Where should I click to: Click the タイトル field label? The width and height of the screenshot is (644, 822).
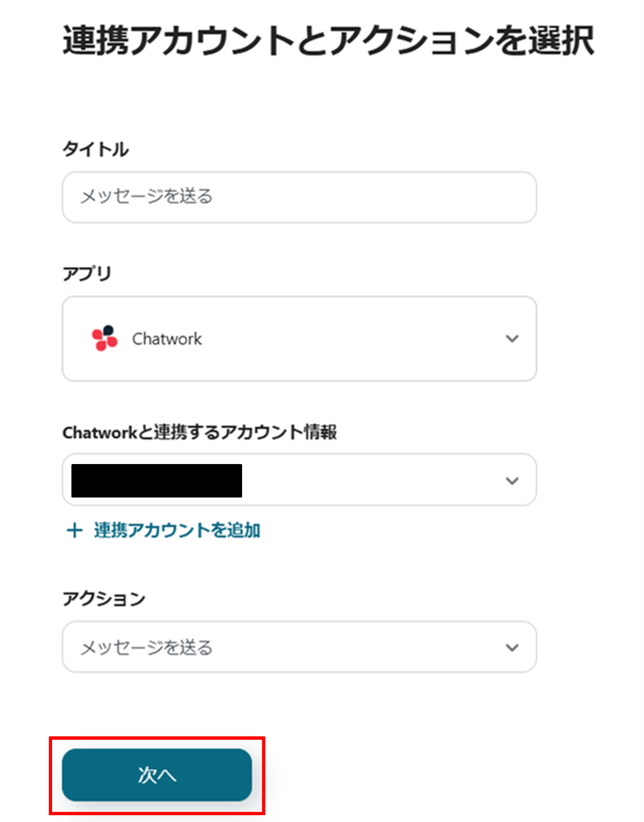95,149
